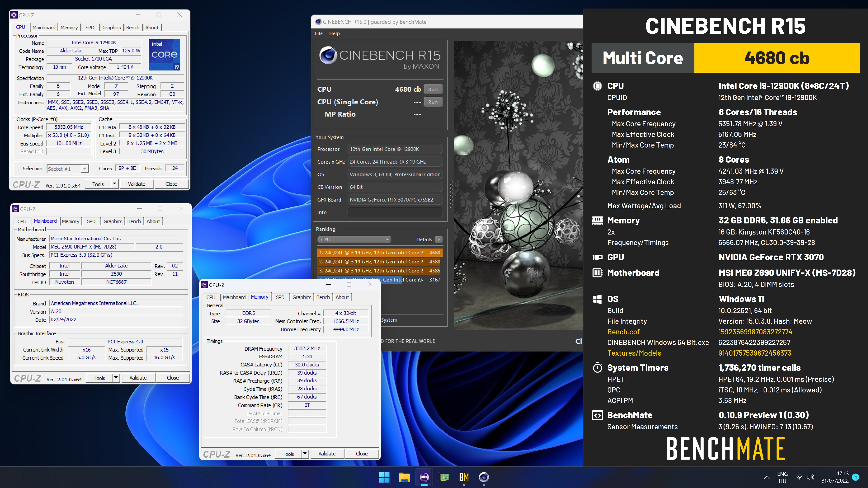The width and height of the screenshot is (868, 488).
Task: Click Validate in top CPU-Z window
Action: (137, 184)
